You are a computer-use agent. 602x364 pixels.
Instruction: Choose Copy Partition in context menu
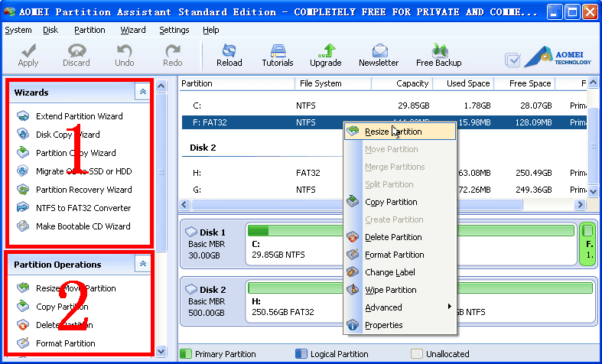click(x=399, y=202)
